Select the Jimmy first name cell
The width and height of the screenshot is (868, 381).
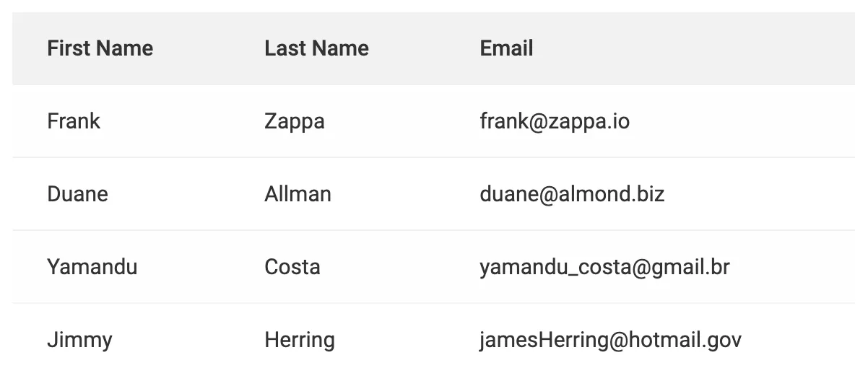pos(79,340)
